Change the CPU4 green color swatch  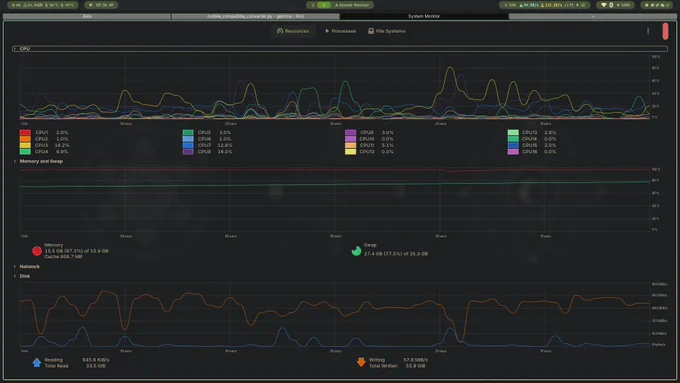point(25,152)
